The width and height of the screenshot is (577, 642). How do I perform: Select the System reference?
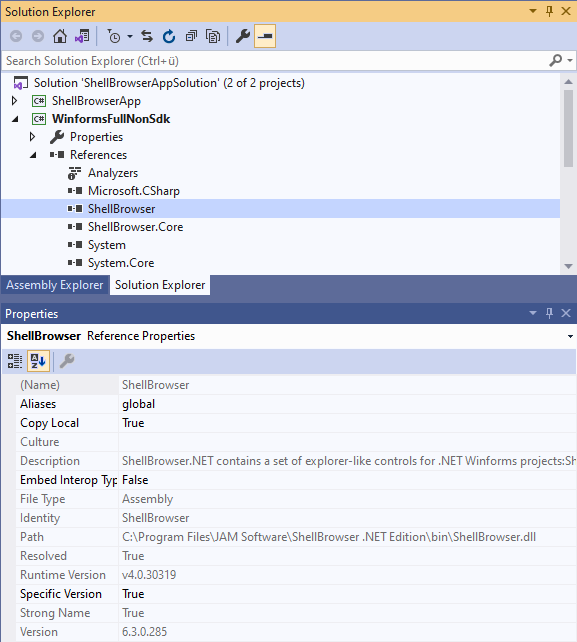(x=107, y=245)
